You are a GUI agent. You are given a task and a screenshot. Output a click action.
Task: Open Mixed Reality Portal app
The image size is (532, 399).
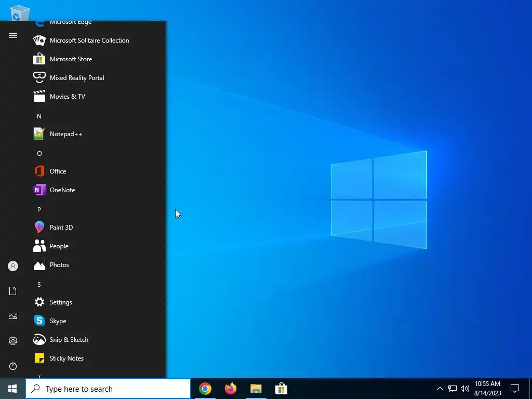[x=98, y=78]
